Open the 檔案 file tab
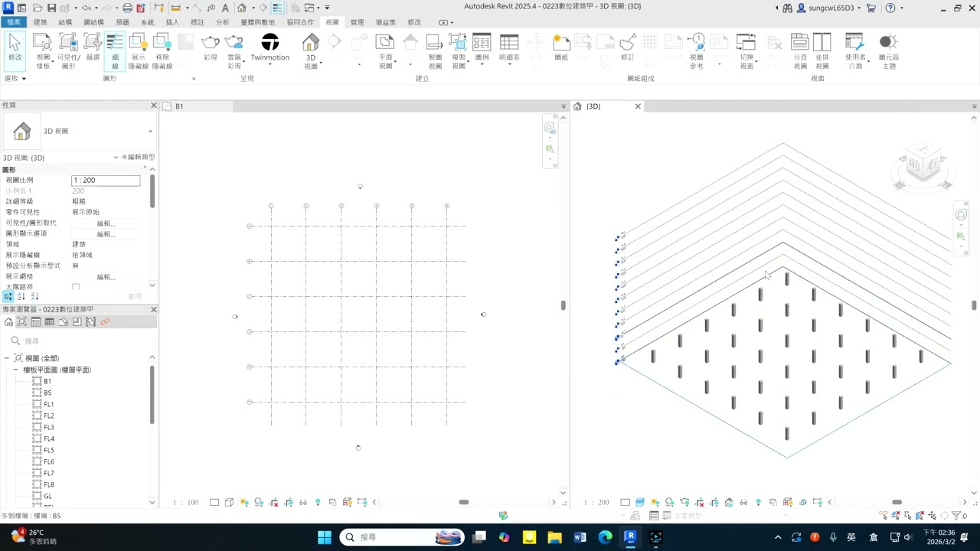The width and height of the screenshot is (980, 551). [14, 22]
